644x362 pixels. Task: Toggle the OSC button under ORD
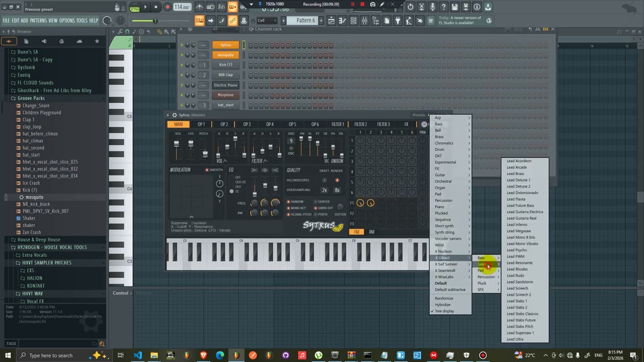click(291, 148)
